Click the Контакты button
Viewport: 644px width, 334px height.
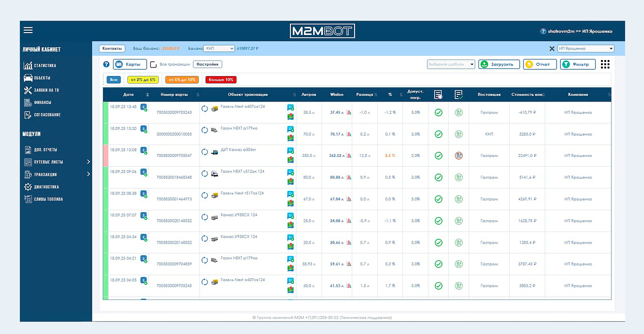[113, 48]
